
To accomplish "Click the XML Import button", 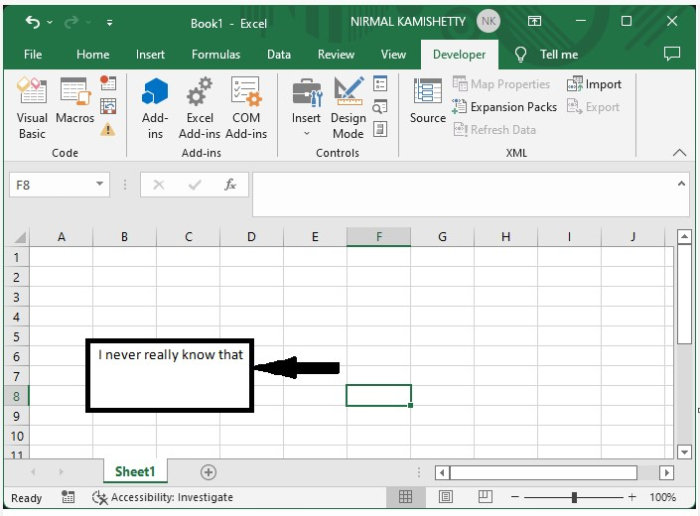I will click(x=594, y=85).
